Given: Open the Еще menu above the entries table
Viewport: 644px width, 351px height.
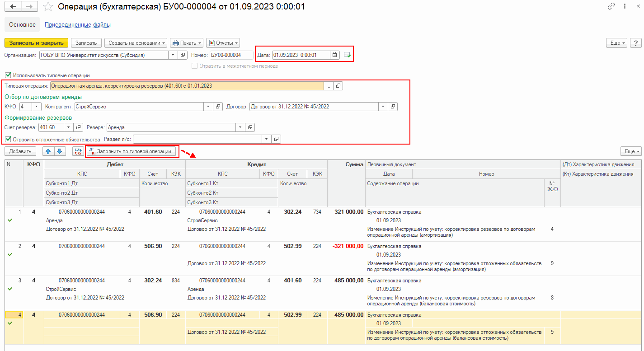Looking at the screenshot, I should tap(631, 151).
